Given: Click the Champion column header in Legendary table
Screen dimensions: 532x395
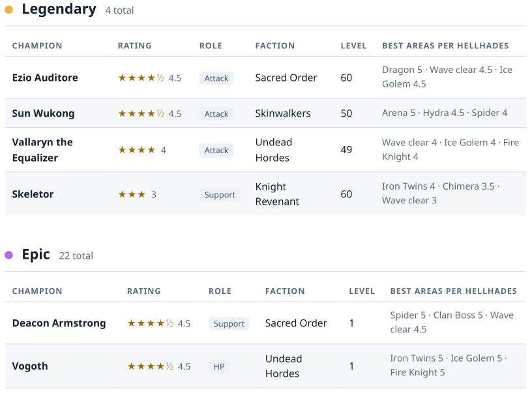Looking at the screenshot, I should click(37, 46).
